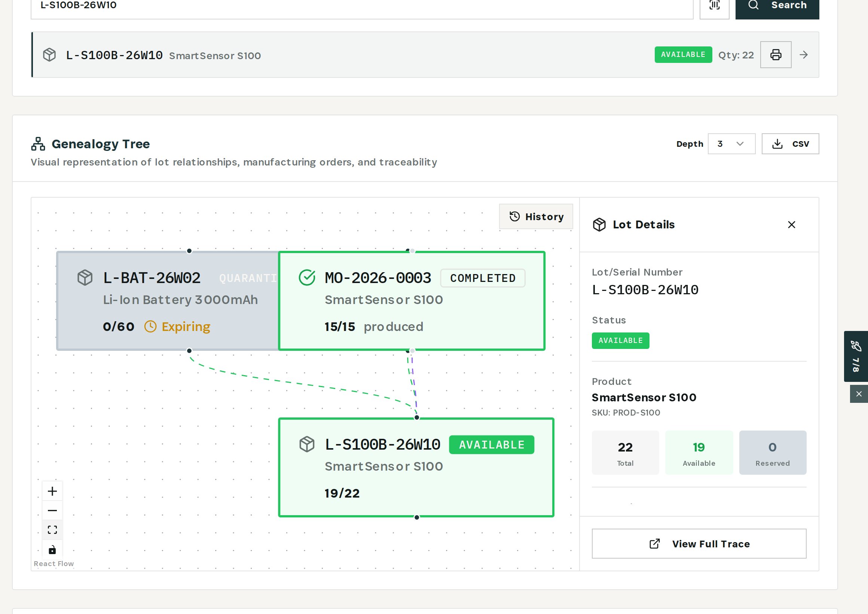Select the MO-2026-0003 manufacturing order node

[x=411, y=301]
